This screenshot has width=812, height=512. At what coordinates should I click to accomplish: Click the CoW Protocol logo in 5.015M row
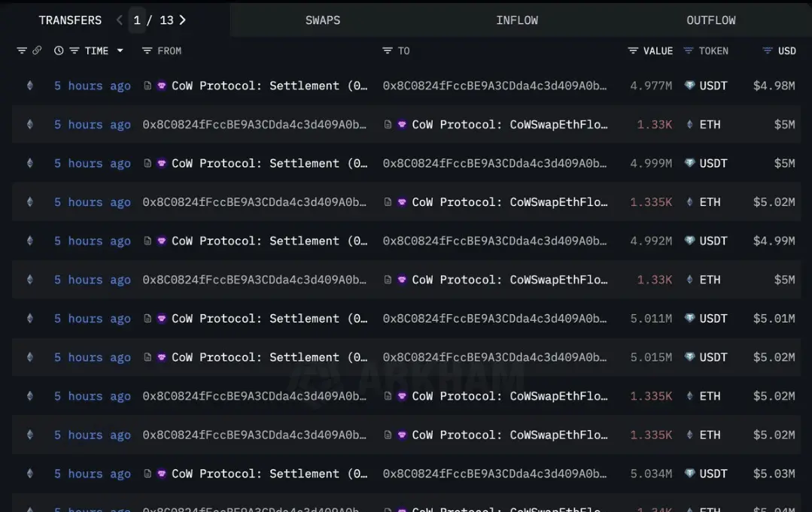click(x=162, y=357)
